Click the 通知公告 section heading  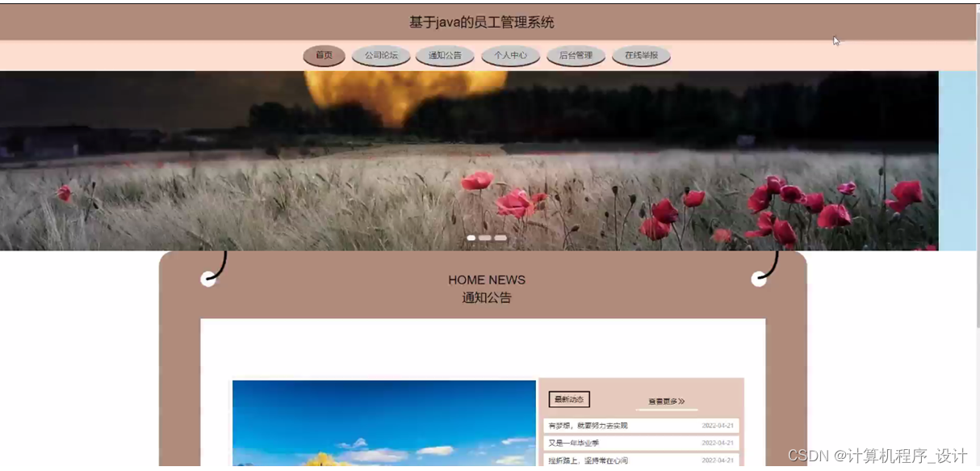(486, 297)
